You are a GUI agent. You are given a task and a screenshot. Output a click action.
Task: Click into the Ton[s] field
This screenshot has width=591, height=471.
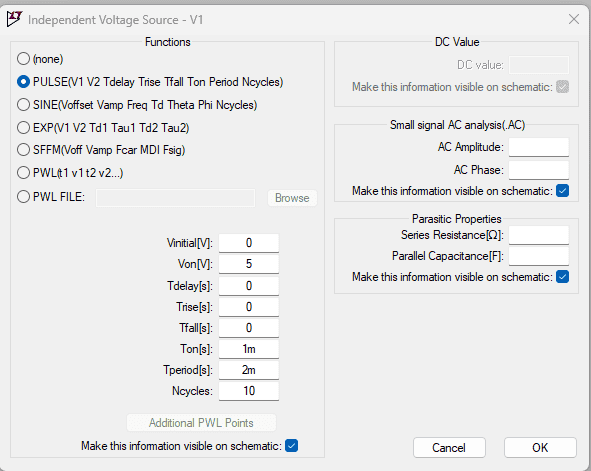(249, 349)
